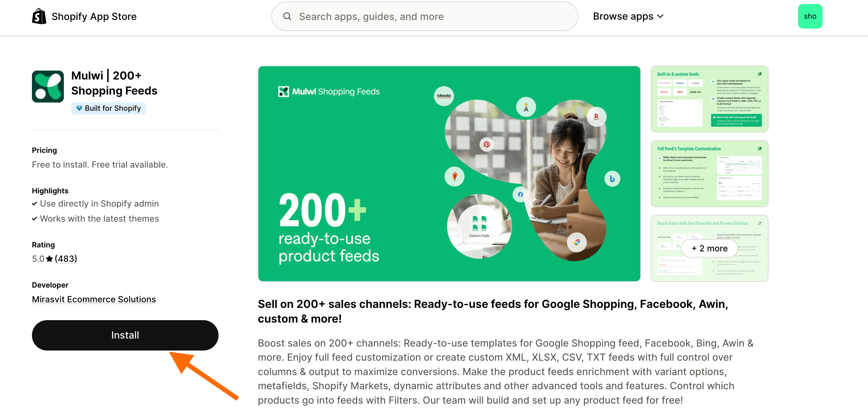
Task: Open the (483) reviews link
Action: (66, 259)
